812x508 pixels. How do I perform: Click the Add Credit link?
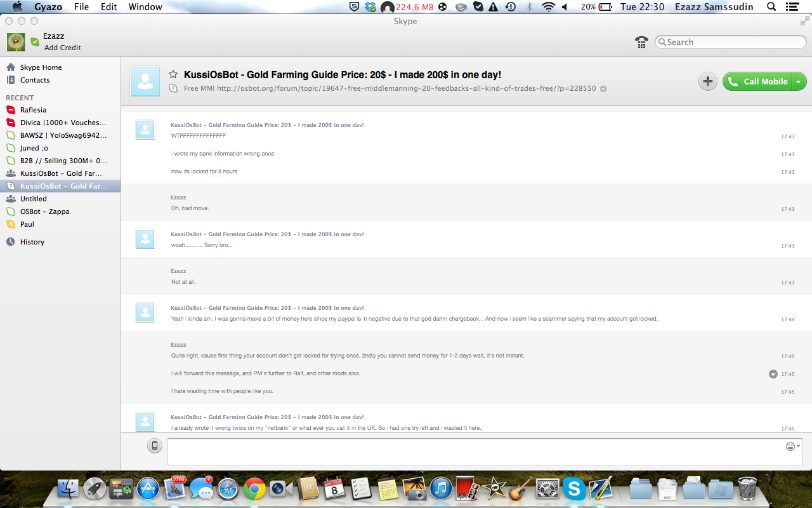(x=62, y=48)
